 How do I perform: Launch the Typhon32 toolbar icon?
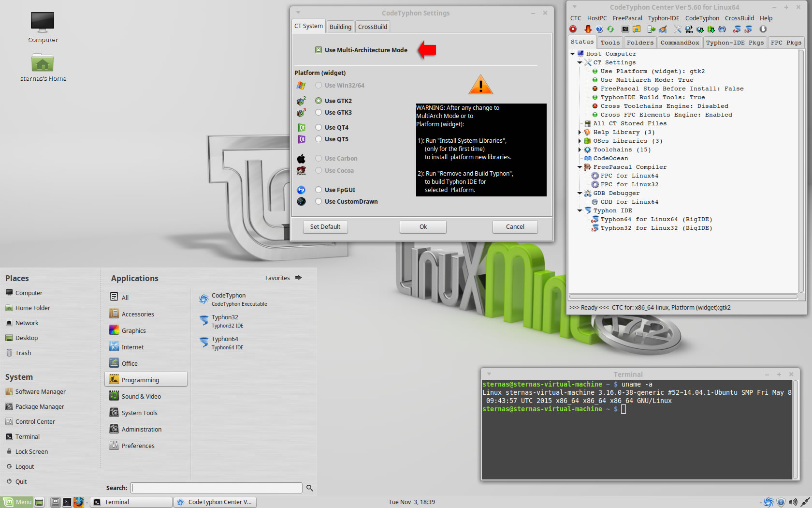click(748, 29)
